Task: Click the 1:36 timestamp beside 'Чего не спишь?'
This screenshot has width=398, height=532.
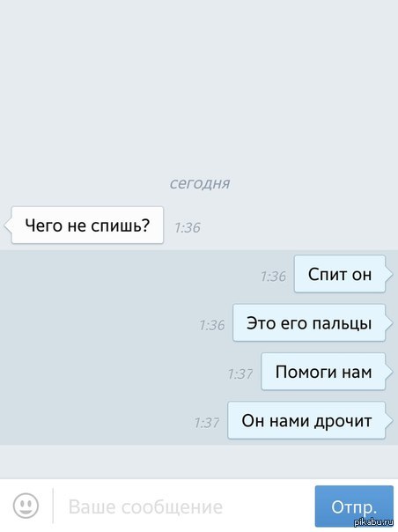Action: [188, 227]
